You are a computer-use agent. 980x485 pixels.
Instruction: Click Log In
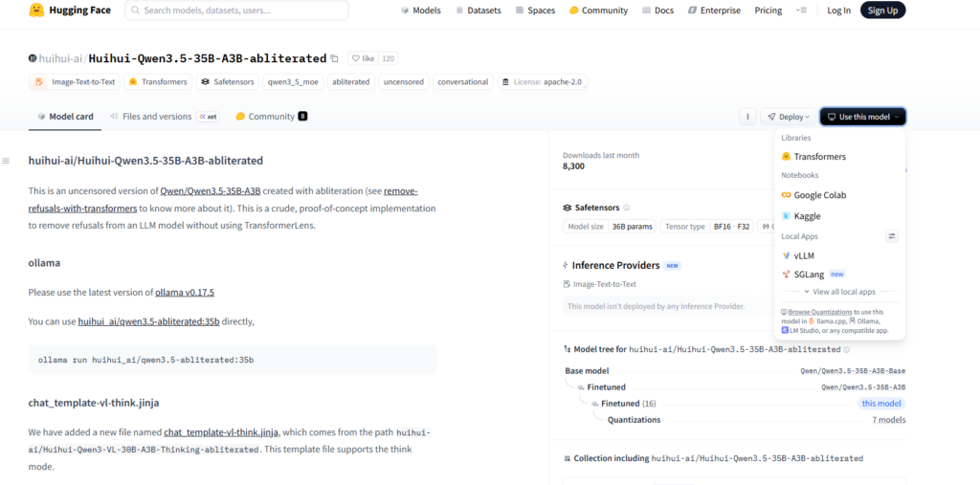[838, 11]
